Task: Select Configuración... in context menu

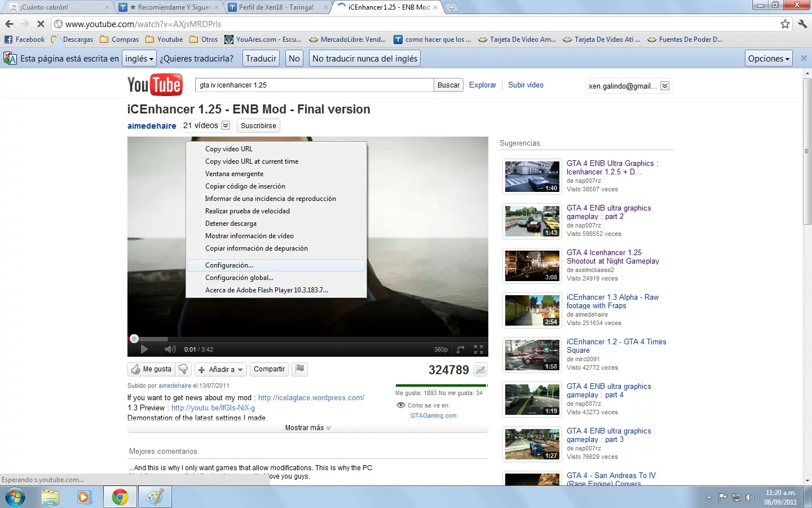Action: (x=276, y=265)
